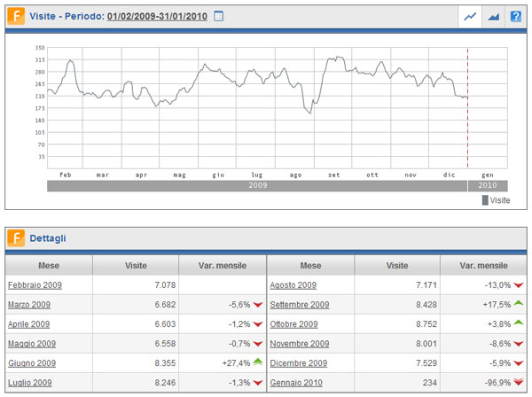Sort by the right Var. mensile header
The width and height of the screenshot is (532, 397).
click(x=483, y=265)
